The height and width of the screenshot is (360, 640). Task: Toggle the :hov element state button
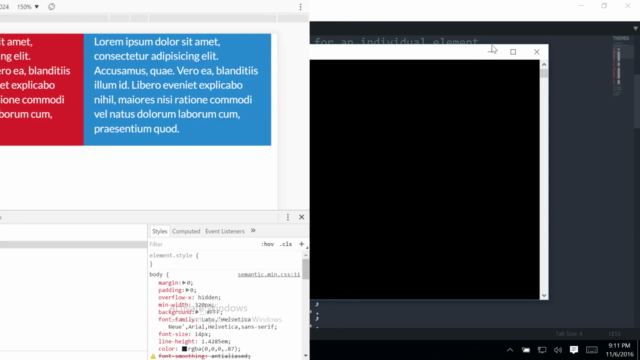click(267, 244)
